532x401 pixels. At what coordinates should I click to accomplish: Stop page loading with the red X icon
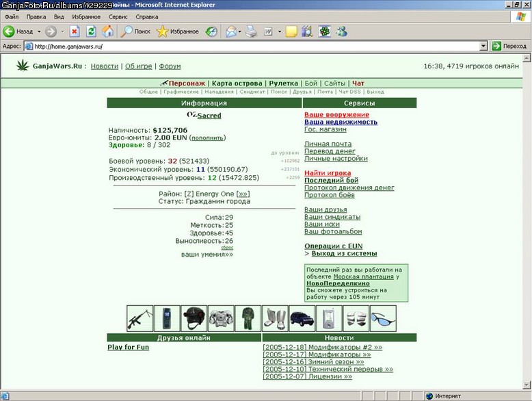coord(75,31)
